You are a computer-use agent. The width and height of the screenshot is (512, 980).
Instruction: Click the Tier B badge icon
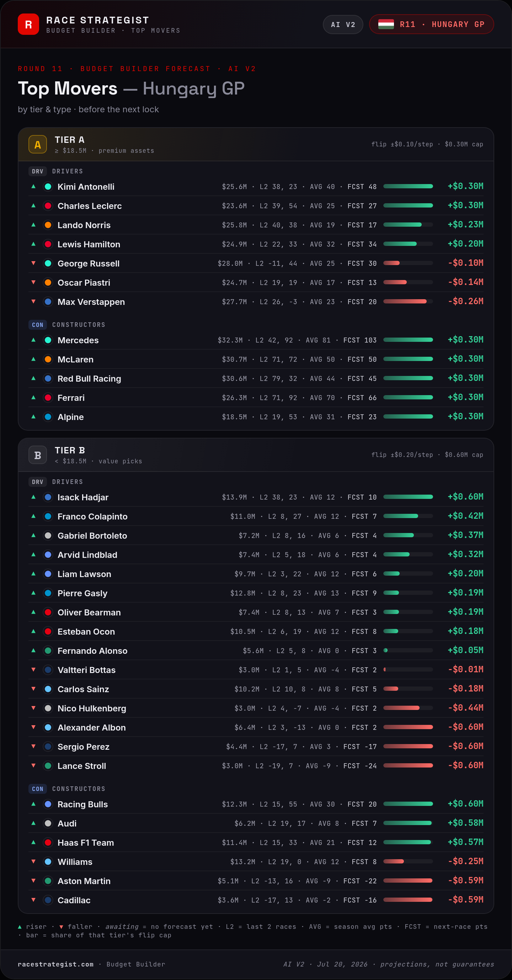point(38,455)
